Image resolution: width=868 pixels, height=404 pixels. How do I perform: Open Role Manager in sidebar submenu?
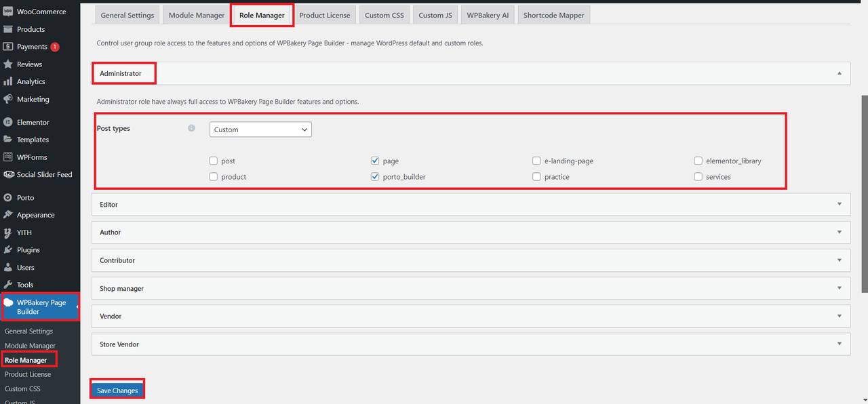tap(26, 360)
